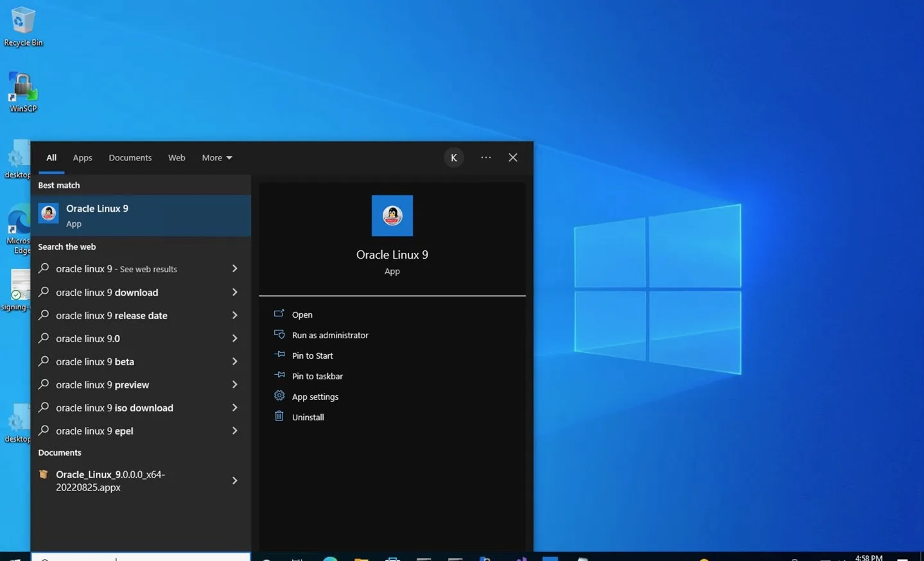Viewport: 924px width, 561px height.
Task: Expand the More filter dropdown
Action: pos(217,158)
